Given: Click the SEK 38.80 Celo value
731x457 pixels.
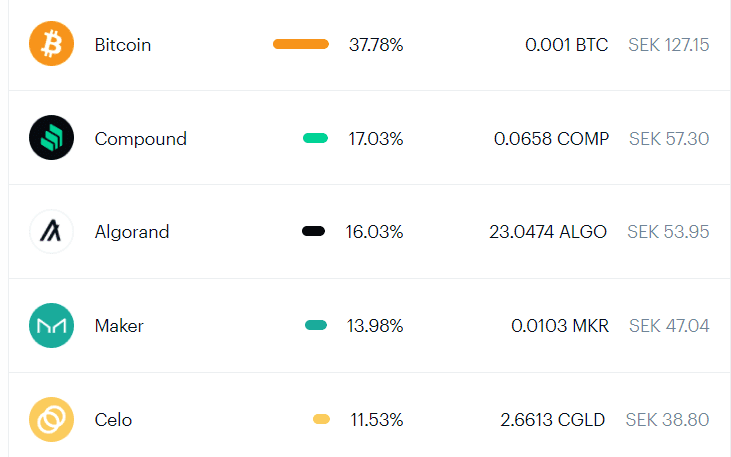Looking at the screenshot, I should click(x=667, y=420).
